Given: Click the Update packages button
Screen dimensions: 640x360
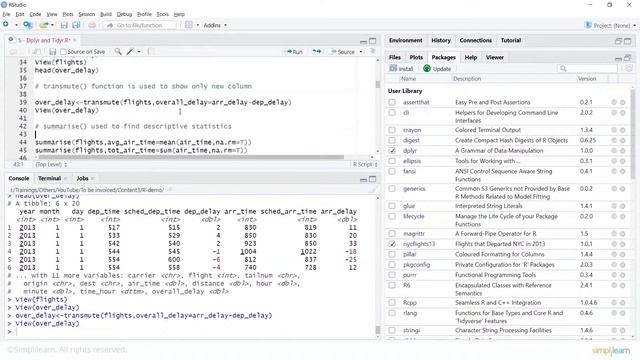Looking at the screenshot, I should coord(437,69).
